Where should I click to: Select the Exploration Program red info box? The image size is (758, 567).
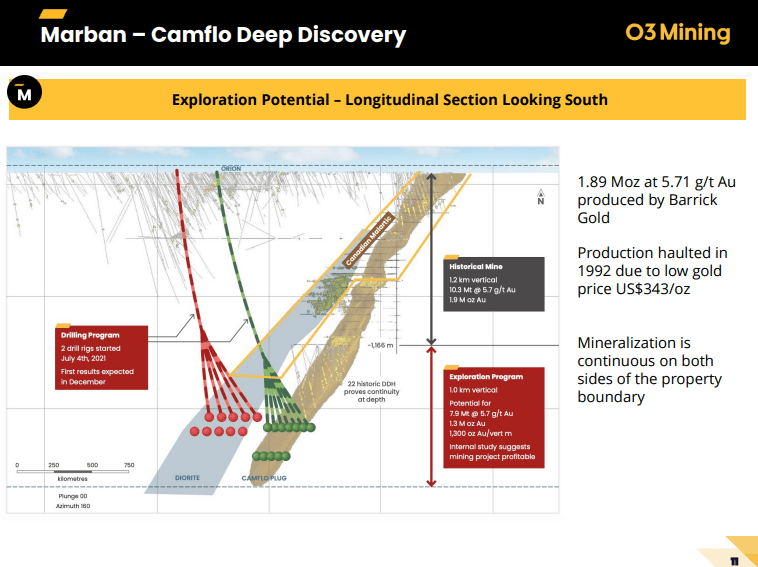point(494,418)
